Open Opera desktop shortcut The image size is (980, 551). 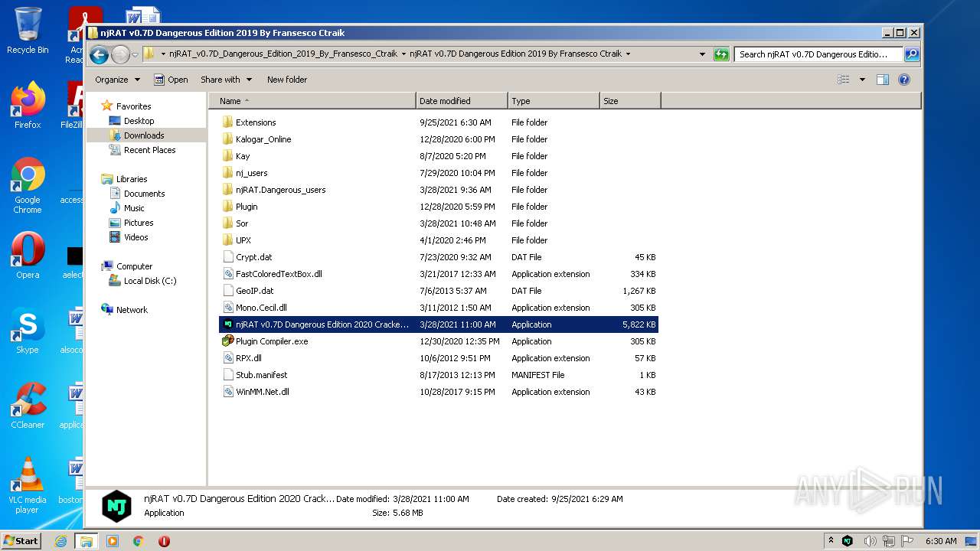pos(28,256)
